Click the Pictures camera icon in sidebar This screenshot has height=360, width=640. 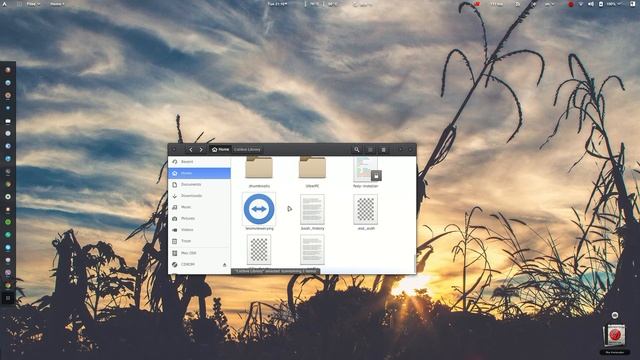tap(175, 219)
